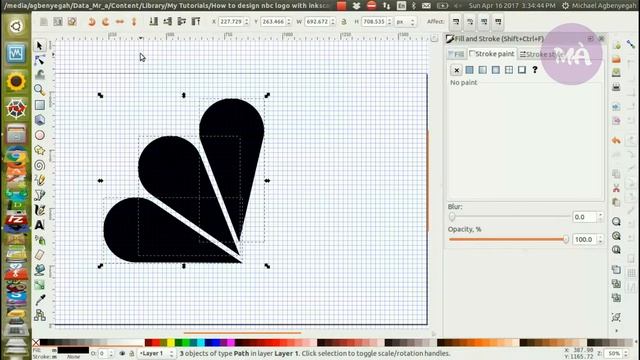
Task: Step the Blur value spinner
Action: point(600,217)
